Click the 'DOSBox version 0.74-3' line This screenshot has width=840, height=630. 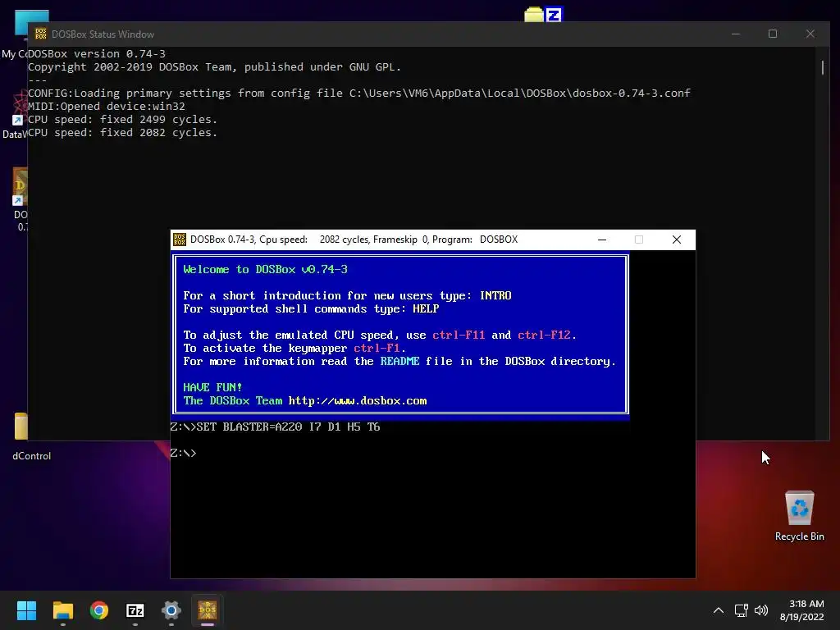tap(97, 53)
